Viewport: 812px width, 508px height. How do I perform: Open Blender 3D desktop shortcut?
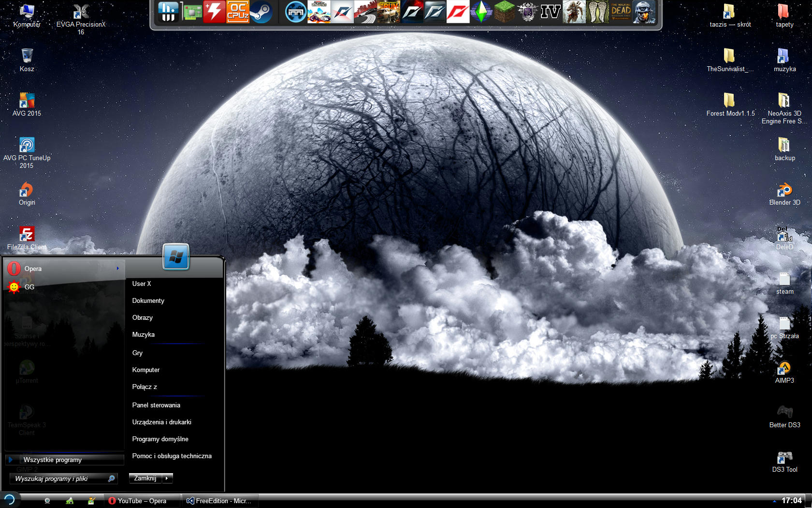784,194
